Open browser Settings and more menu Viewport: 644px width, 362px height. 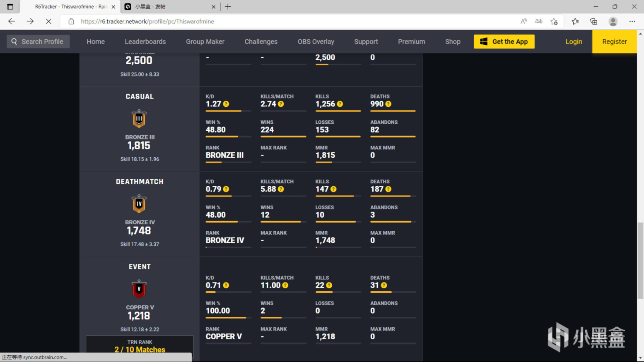(x=632, y=21)
